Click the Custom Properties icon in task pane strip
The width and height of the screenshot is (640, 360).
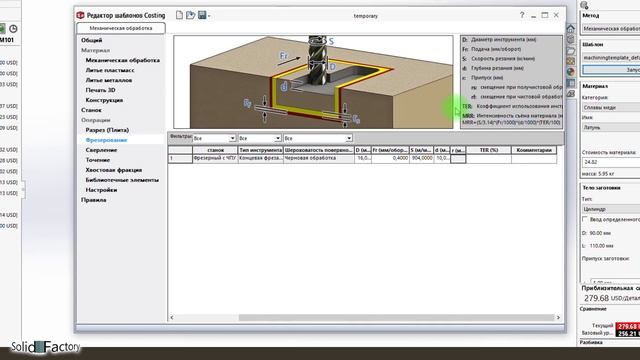click(x=571, y=83)
